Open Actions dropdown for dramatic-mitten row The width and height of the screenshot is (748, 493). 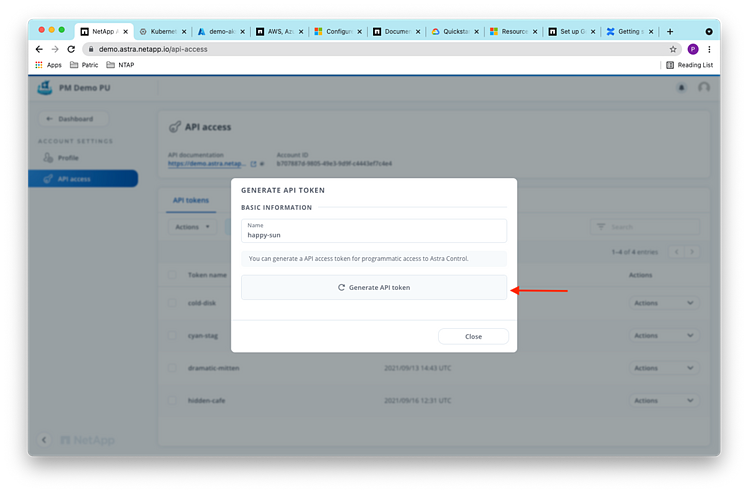[x=663, y=367]
